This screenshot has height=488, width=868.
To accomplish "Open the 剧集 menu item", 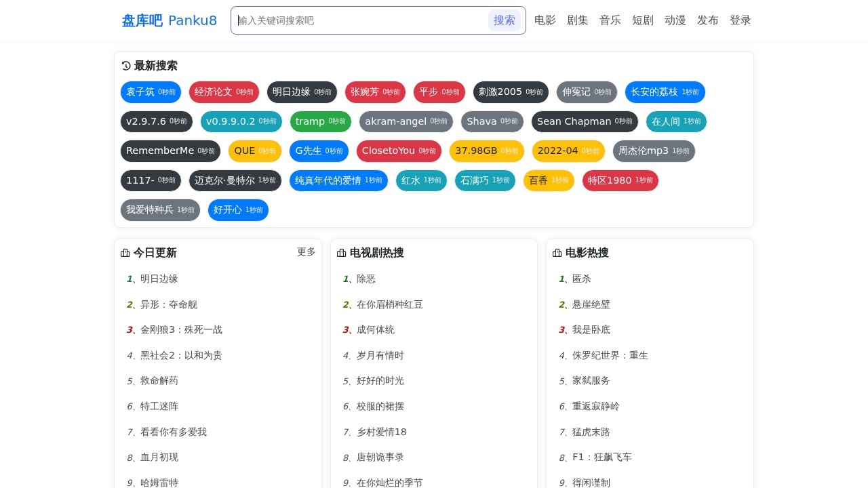I will pyautogui.click(x=577, y=20).
